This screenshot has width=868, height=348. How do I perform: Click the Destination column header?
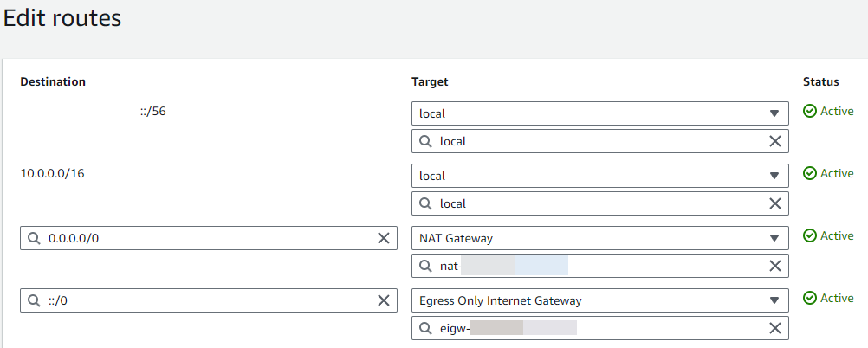click(x=53, y=81)
